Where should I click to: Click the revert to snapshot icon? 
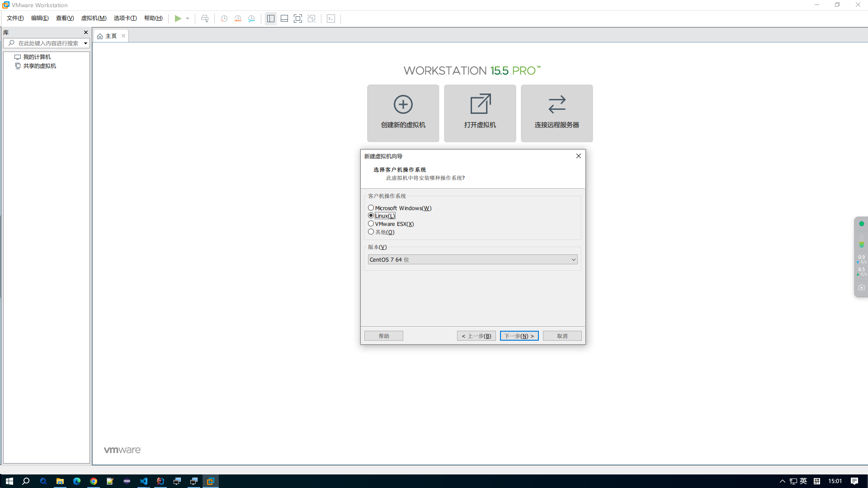[238, 19]
